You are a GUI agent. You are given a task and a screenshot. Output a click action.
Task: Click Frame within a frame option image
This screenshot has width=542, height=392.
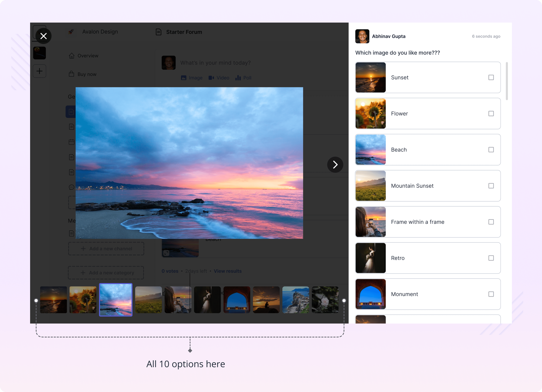pos(371,222)
